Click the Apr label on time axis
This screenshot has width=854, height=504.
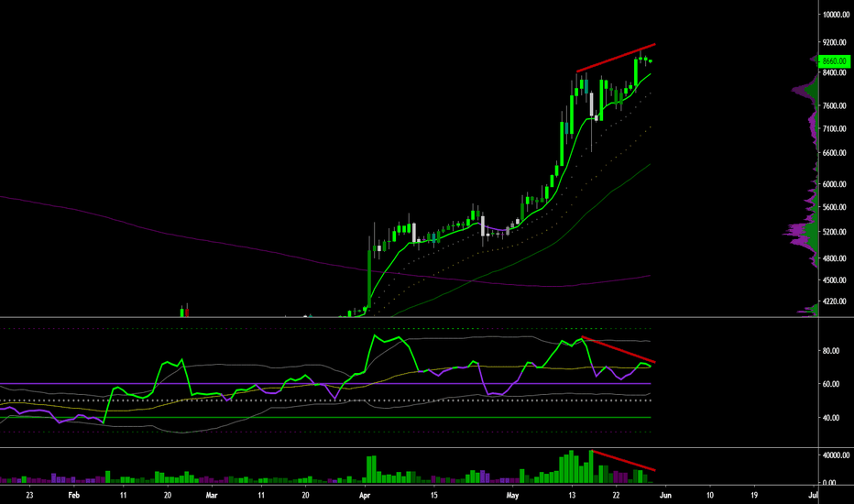pyautogui.click(x=365, y=495)
